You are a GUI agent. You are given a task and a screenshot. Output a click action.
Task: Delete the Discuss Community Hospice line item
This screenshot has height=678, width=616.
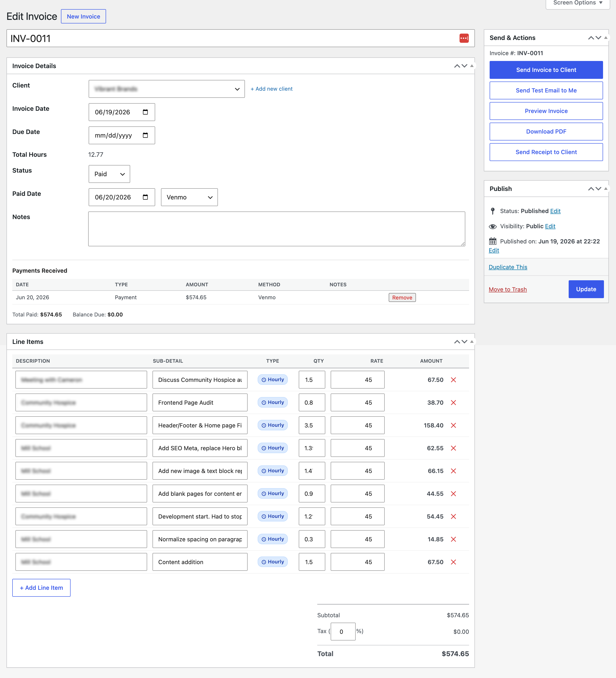[x=453, y=380]
